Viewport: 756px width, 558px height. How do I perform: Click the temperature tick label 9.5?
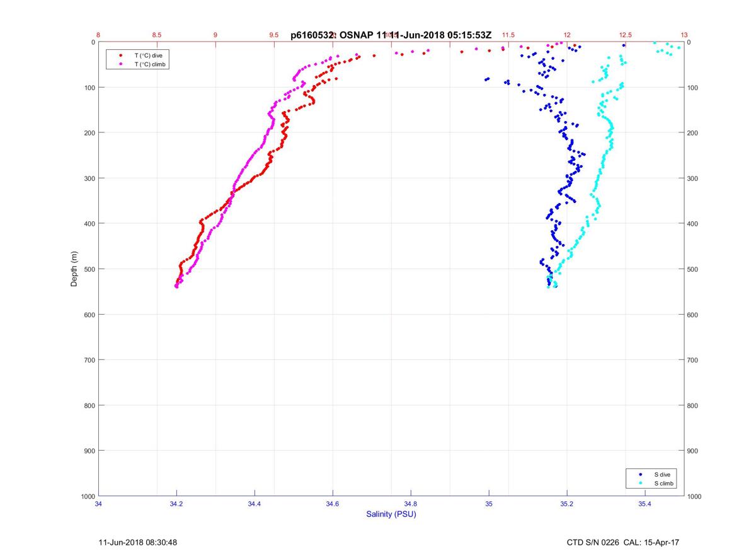274,35
